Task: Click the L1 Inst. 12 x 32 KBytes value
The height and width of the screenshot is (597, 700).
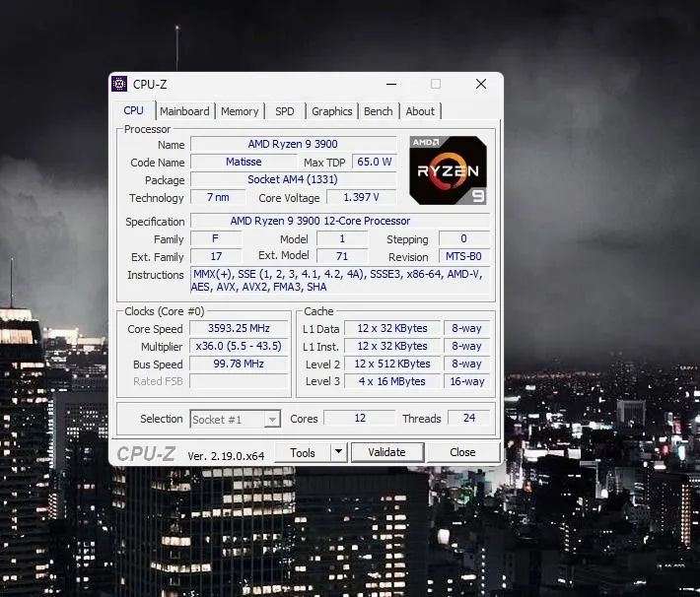Action: (392, 346)
